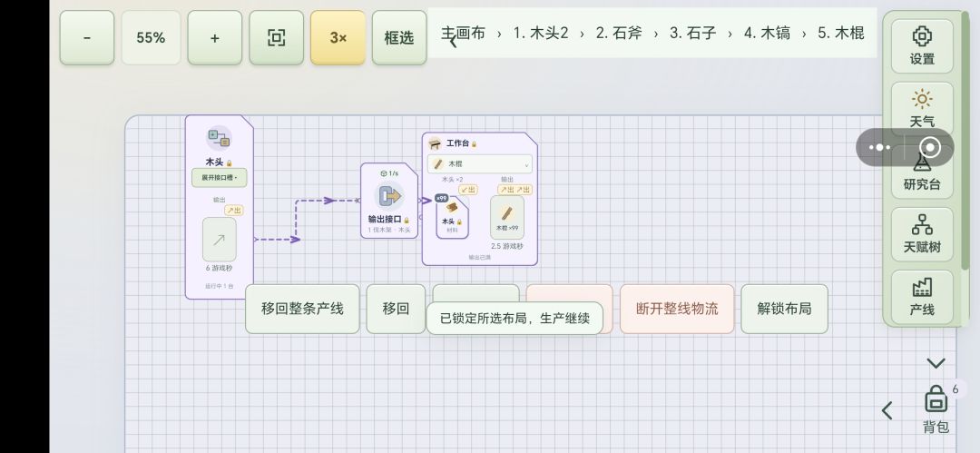Click the lock icon next to 工作台
This screenshot has height=453, width=980.
[474, 144]
